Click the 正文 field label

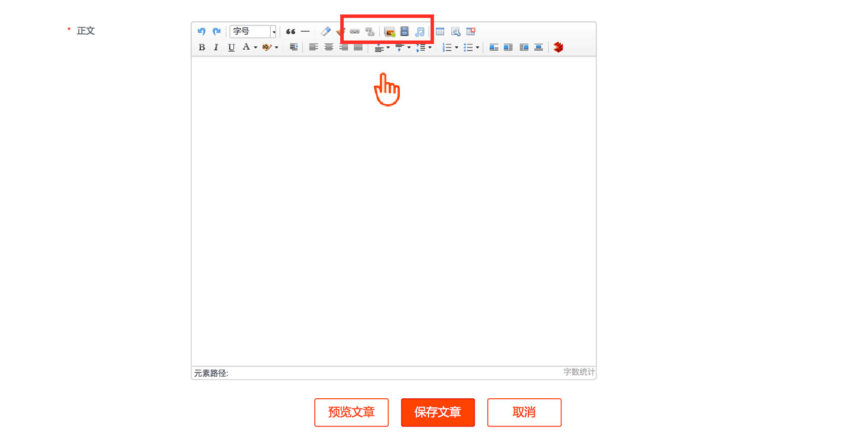tap(86, 31)
